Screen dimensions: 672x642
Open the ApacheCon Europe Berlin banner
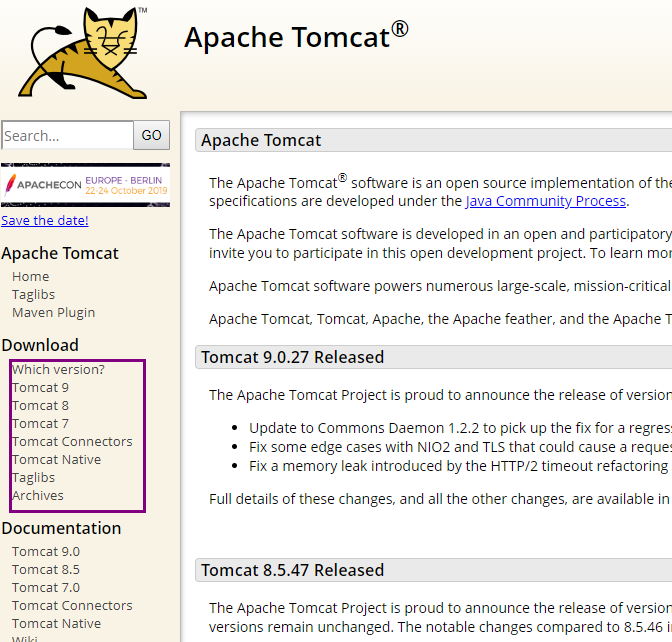[x=86, y=185]
